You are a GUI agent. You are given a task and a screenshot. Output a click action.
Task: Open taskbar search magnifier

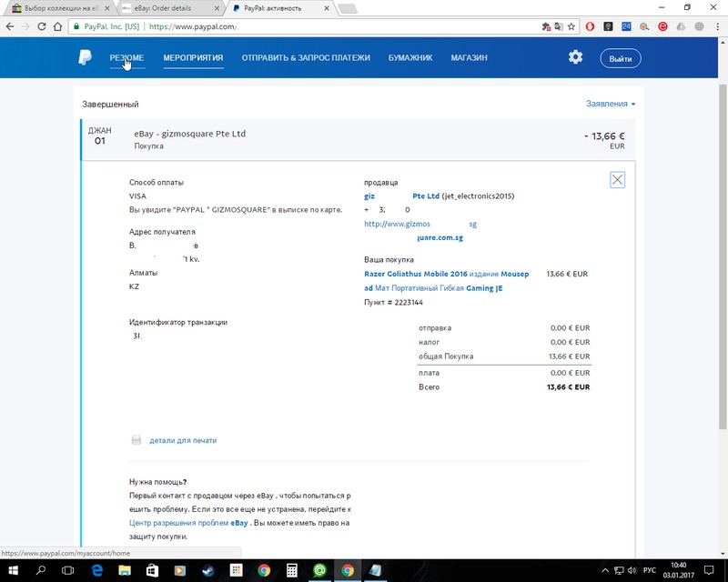coord(41,570)
